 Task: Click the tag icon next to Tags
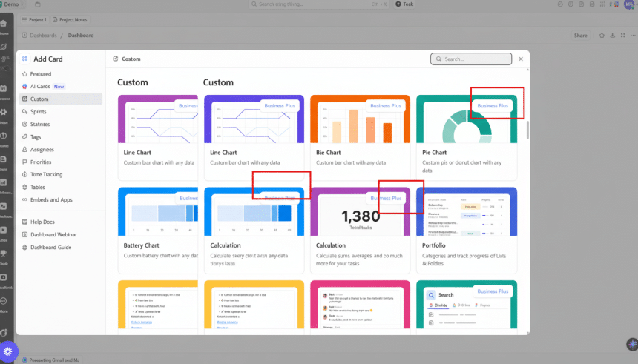[x=24, y=136]
